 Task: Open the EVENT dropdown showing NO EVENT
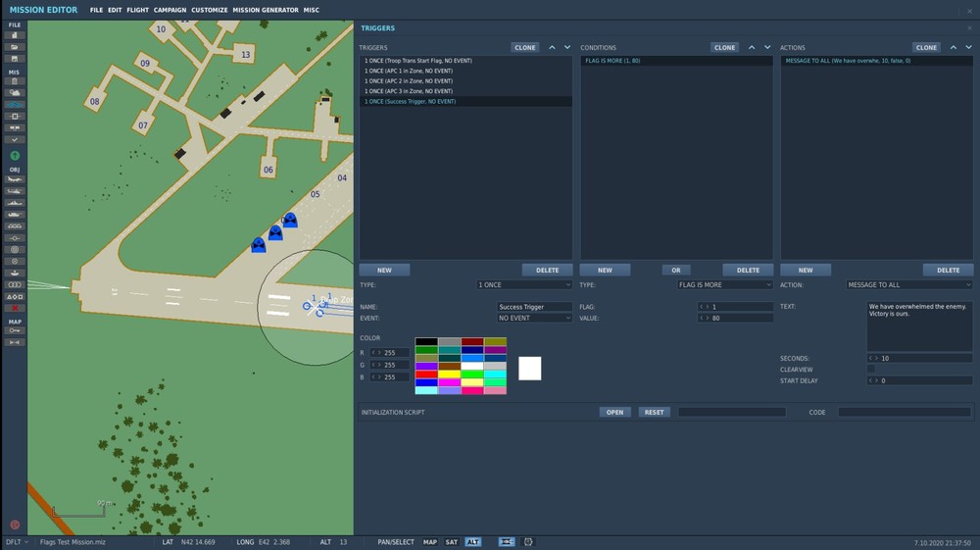[x=534, y=319]
